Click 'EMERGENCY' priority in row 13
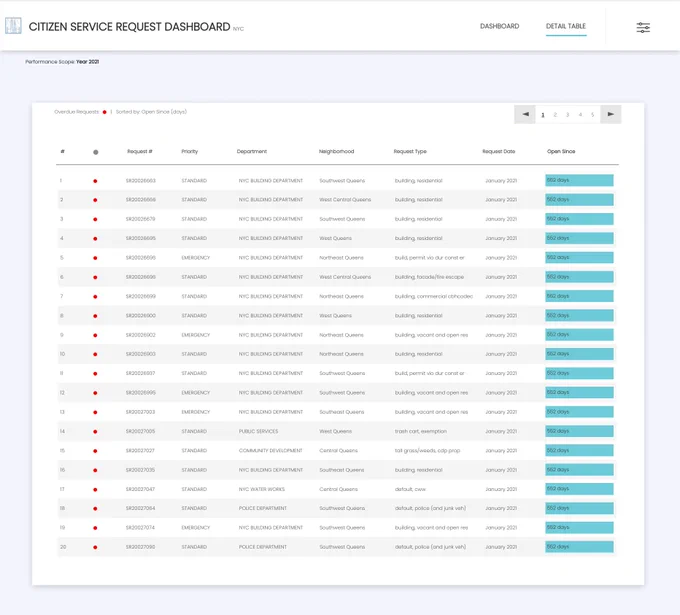This screenshot has height=615, width=680. pyautogui.click(x=196, y=412)
